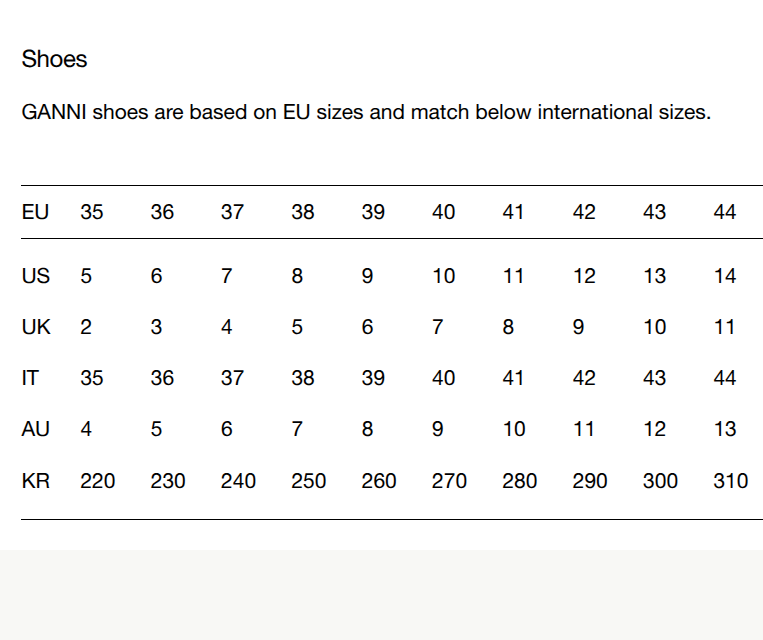Screen dimensions: 763x640
Task: Click the EU row label
Action: coord(35,213)
